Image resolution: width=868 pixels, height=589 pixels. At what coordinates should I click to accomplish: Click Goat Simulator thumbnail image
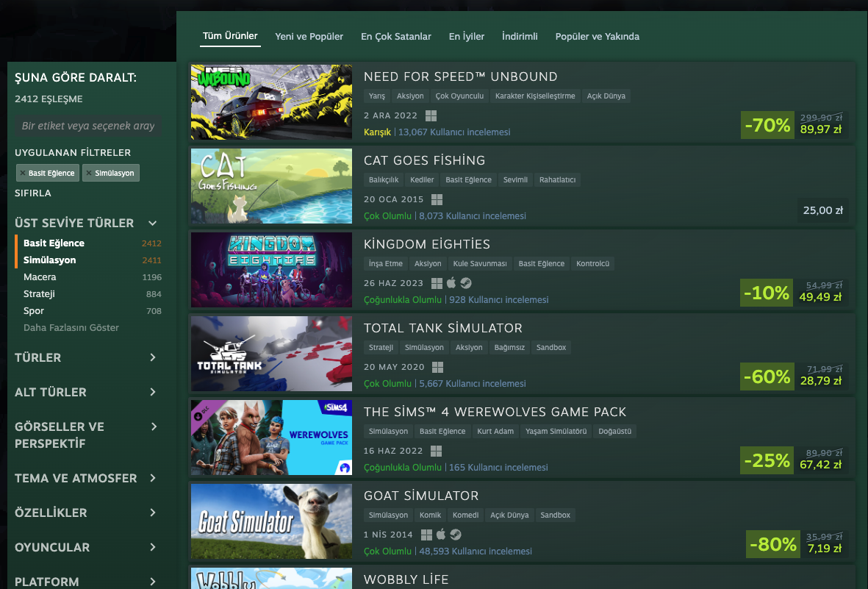[x=271, y=521]
